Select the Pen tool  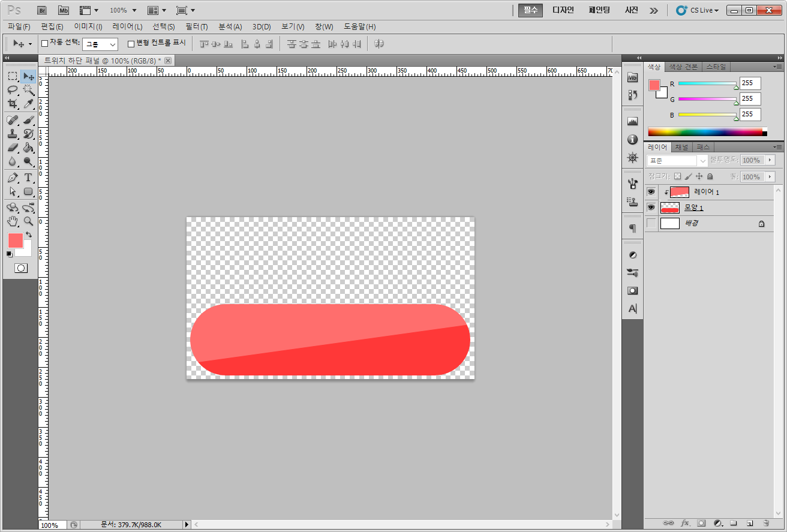pos(13,178)
